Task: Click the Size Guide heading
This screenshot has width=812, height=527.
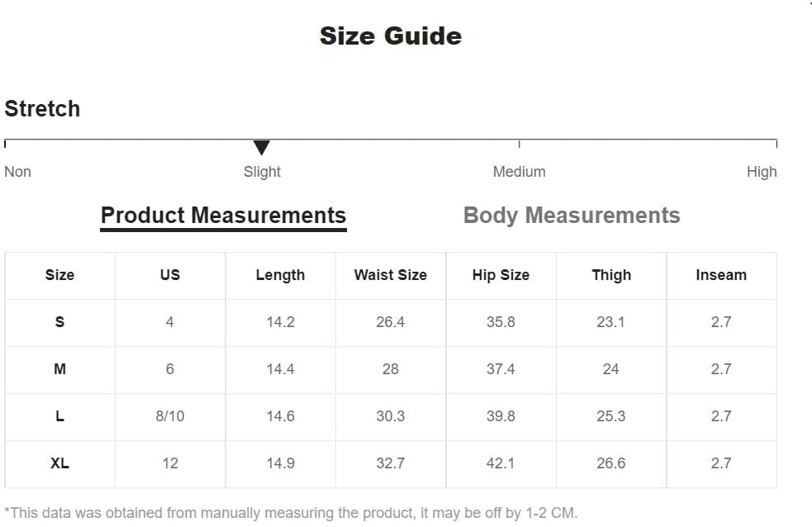Action: 391,36
